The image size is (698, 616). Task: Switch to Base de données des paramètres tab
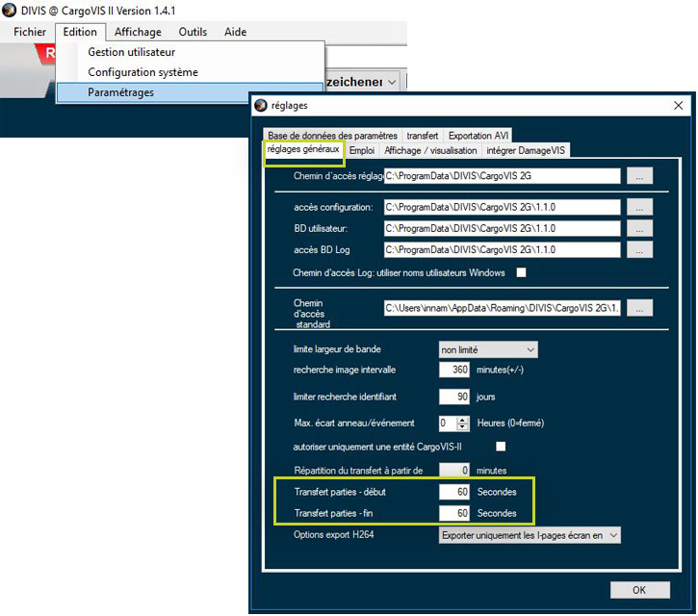click(x=332, y=136)
